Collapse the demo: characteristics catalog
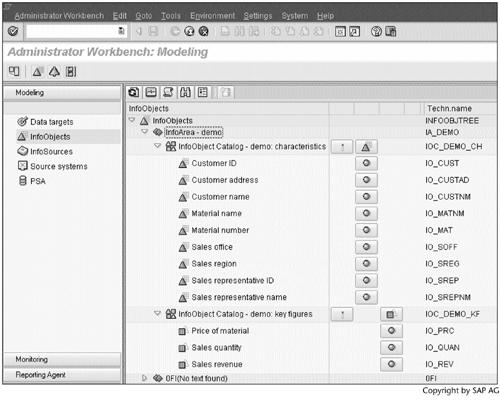This screenshot has width=500, height=403. (157, 146)
